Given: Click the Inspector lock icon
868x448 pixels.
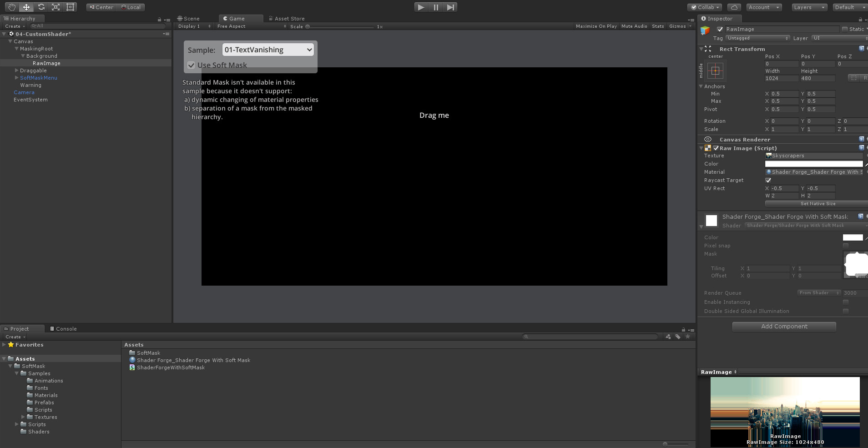Looking at the screenshot, I should pyautogui.click(x=859, y=19).
